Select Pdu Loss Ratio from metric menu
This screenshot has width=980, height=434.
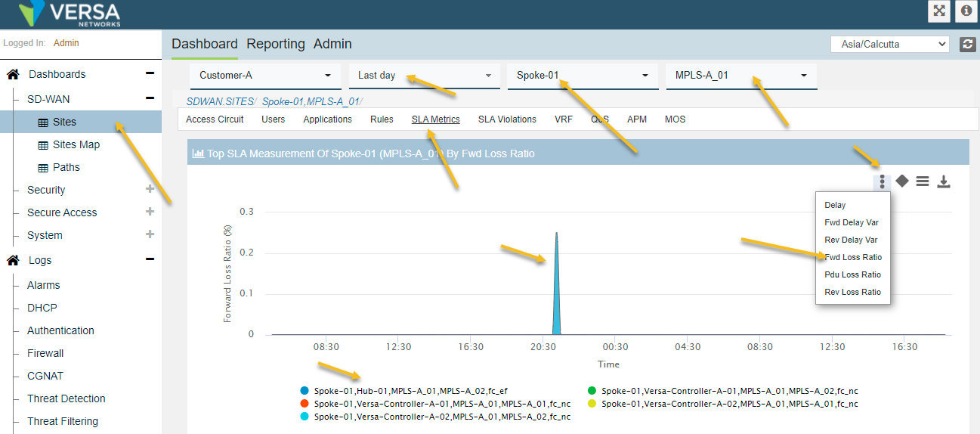click(853, 274)
